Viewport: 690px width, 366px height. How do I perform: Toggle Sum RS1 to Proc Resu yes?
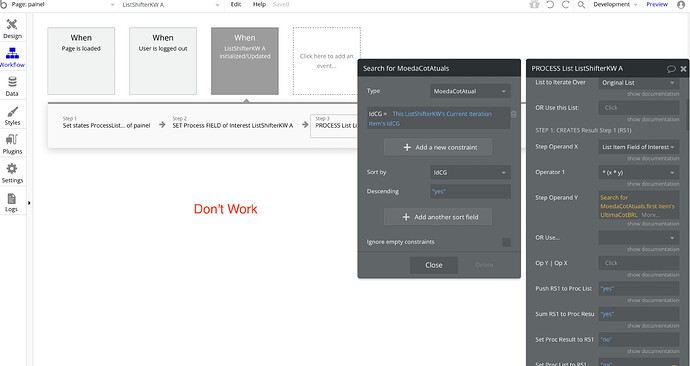tap(639, 314)
